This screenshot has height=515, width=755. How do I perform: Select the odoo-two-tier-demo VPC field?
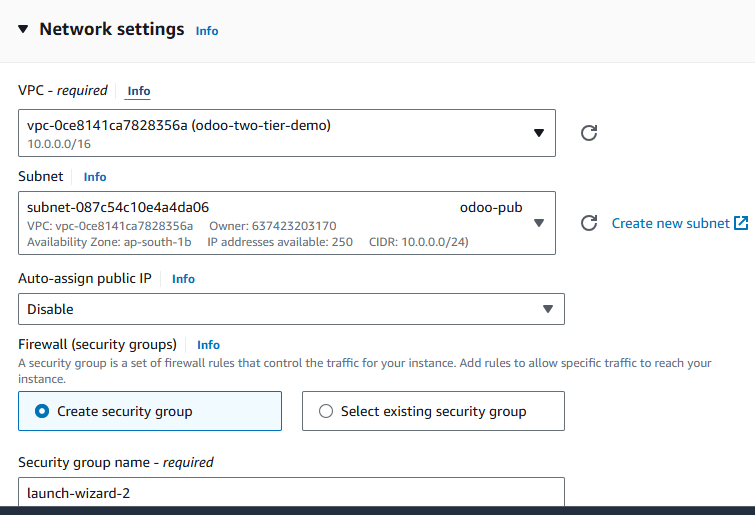point(287,133)
